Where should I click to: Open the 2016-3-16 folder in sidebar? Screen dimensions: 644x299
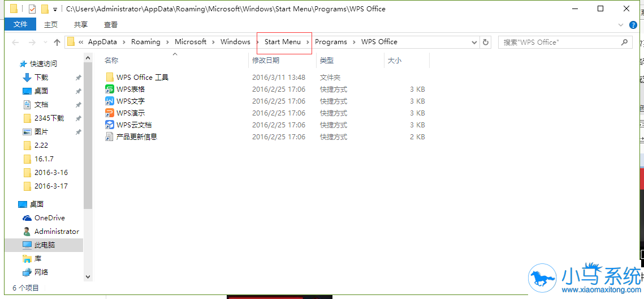[51, 172]
